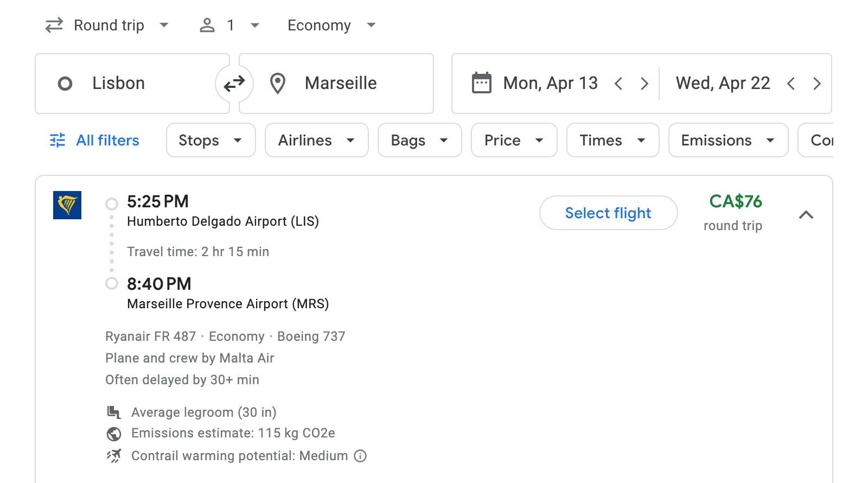The image size is (868, 483).
Task: Click the swap origin and destination icon
Action: (x=234, y=83)
